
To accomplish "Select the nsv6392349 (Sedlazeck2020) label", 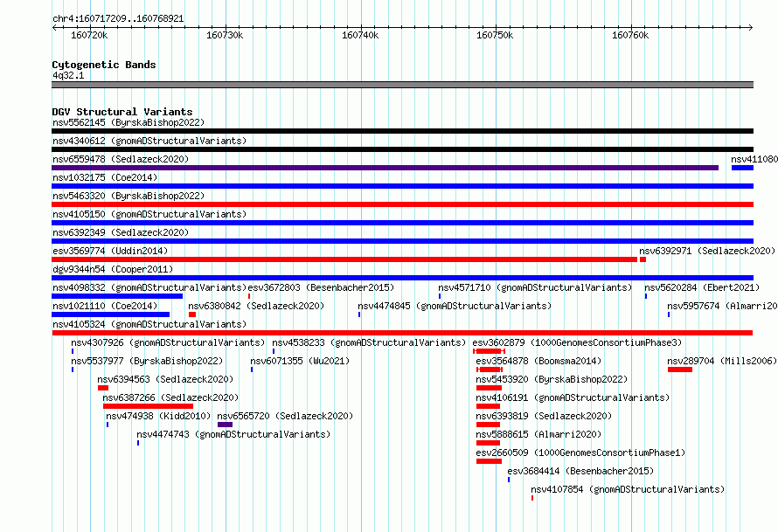I will (121, 232).
